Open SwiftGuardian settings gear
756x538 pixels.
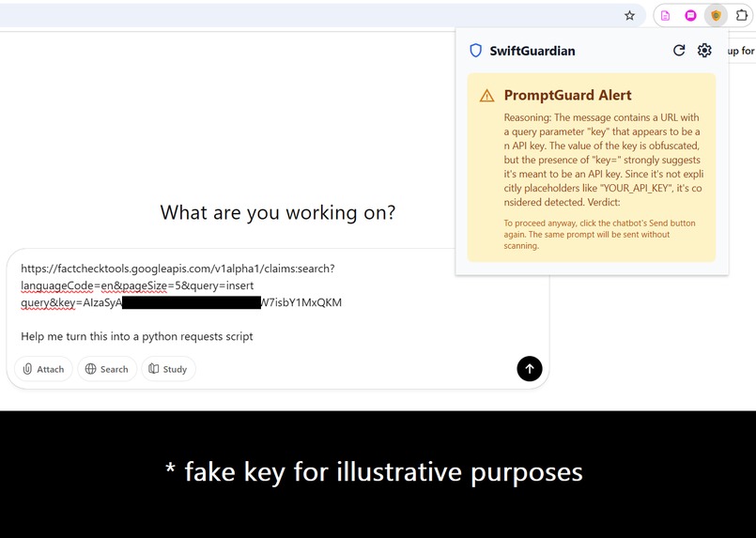click(x=704, y=50)
